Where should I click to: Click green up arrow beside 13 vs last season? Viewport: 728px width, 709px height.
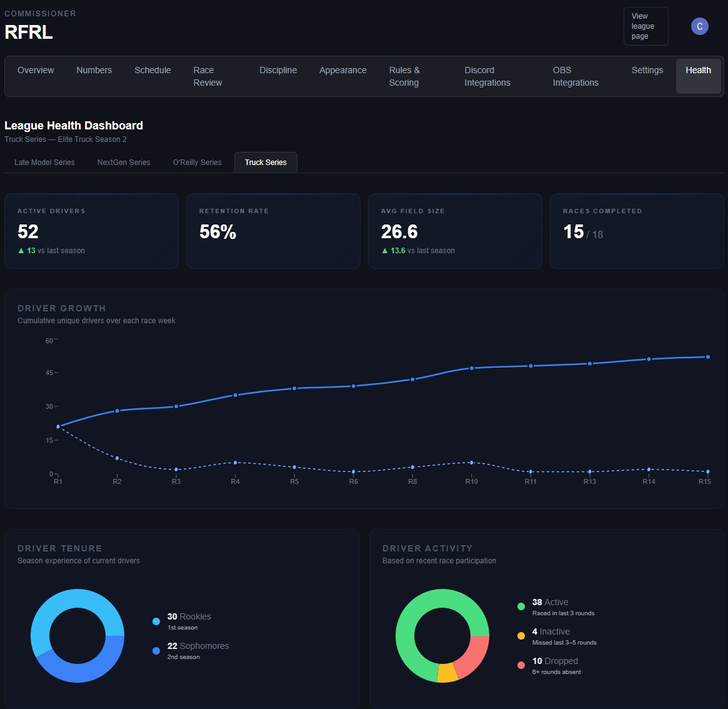tap(21, 251)
